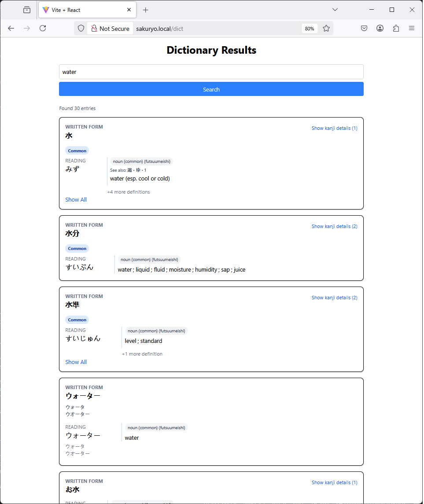Show kanji details for 水分
424x504 pixels.
point(334,226)
